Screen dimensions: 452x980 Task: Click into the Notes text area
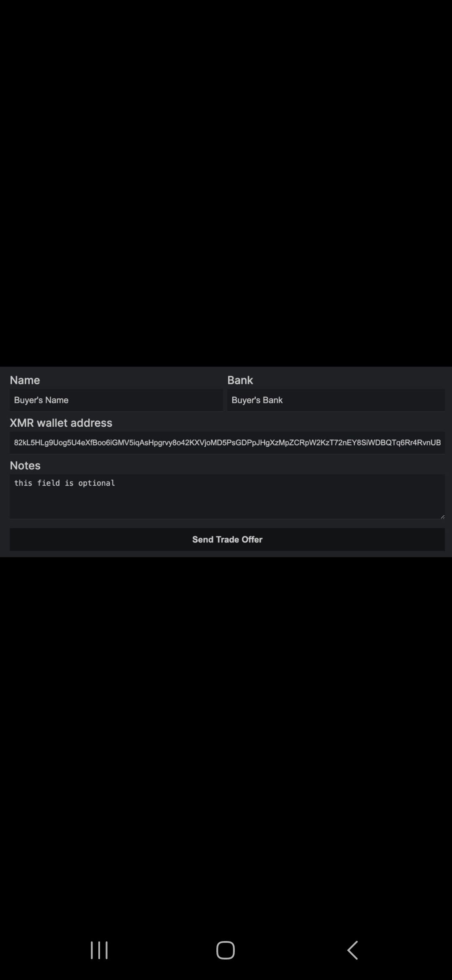click(x=227, y=497)
